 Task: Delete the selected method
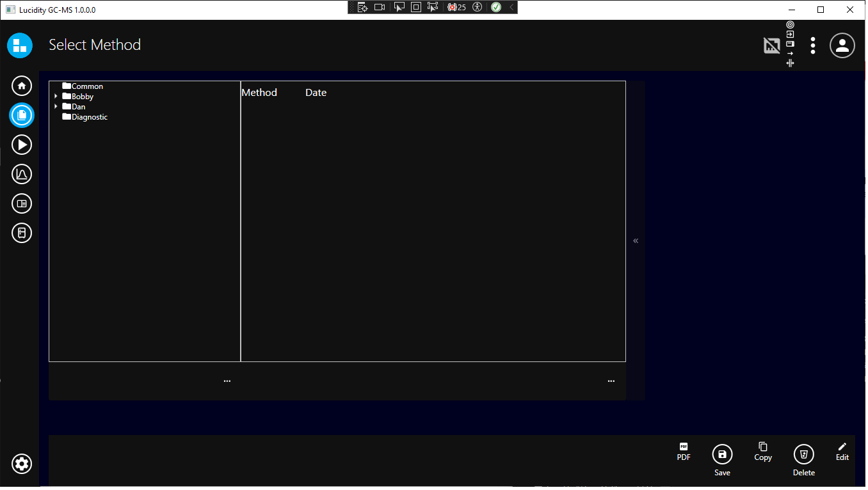point(803,455)
